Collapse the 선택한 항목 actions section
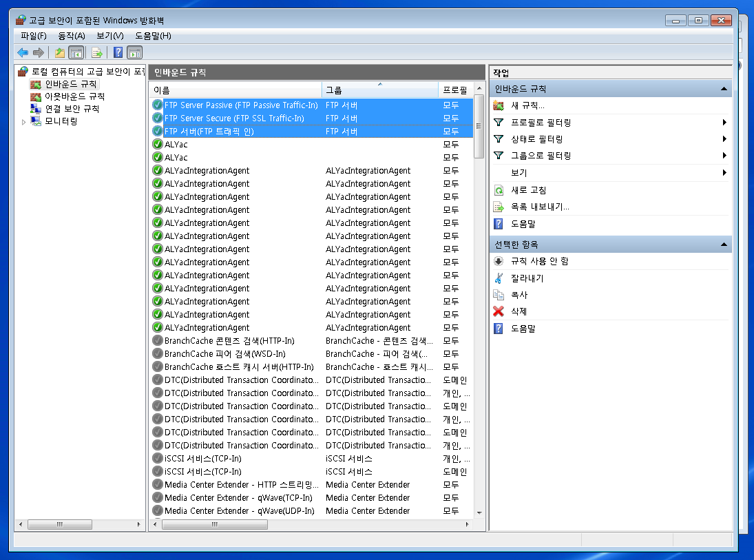The width and height of the screenshot is (754, 560). pyautogui.click(x=724, y=245)
